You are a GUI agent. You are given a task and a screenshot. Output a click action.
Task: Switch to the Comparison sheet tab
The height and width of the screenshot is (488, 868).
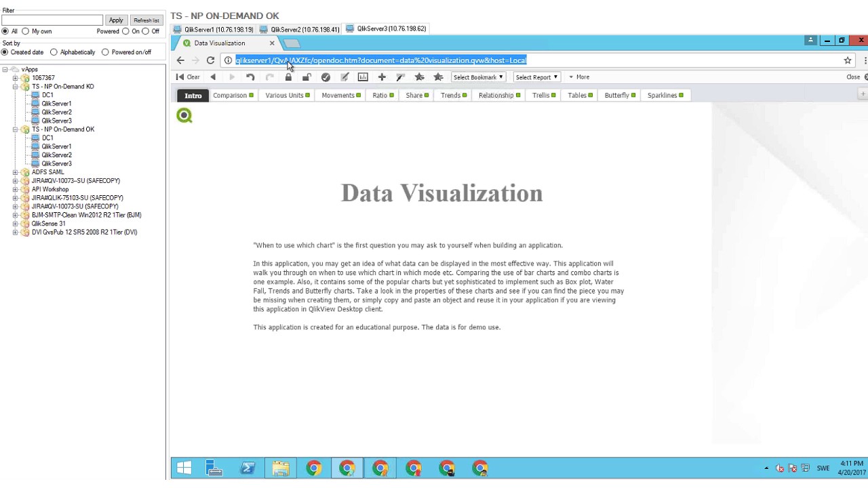233,96
